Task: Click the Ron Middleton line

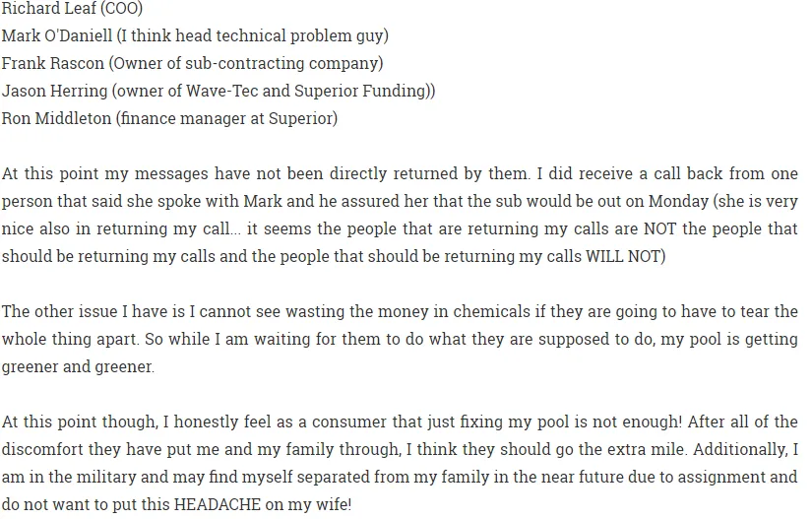Action: (169, 118)
